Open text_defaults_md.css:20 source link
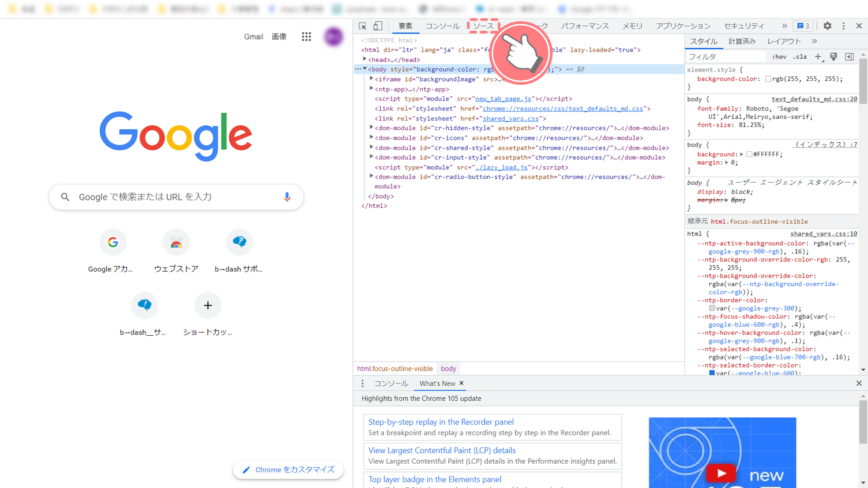The width and height of the screenshot is (868, 488). pos(814,99)
